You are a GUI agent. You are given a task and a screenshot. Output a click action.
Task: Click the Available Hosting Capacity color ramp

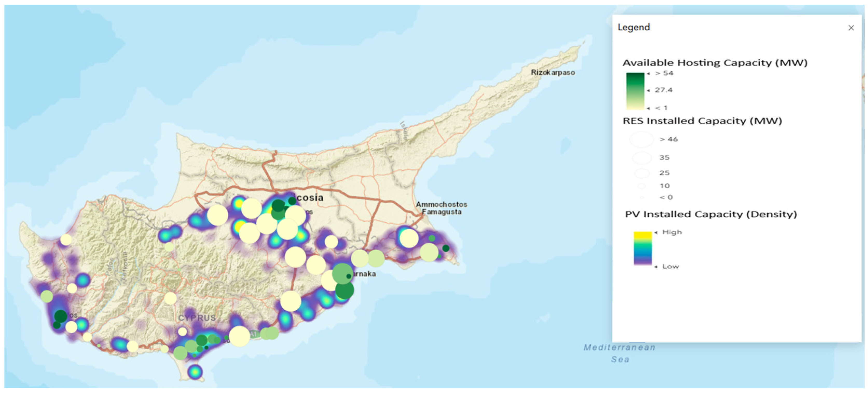pos(635,91)
